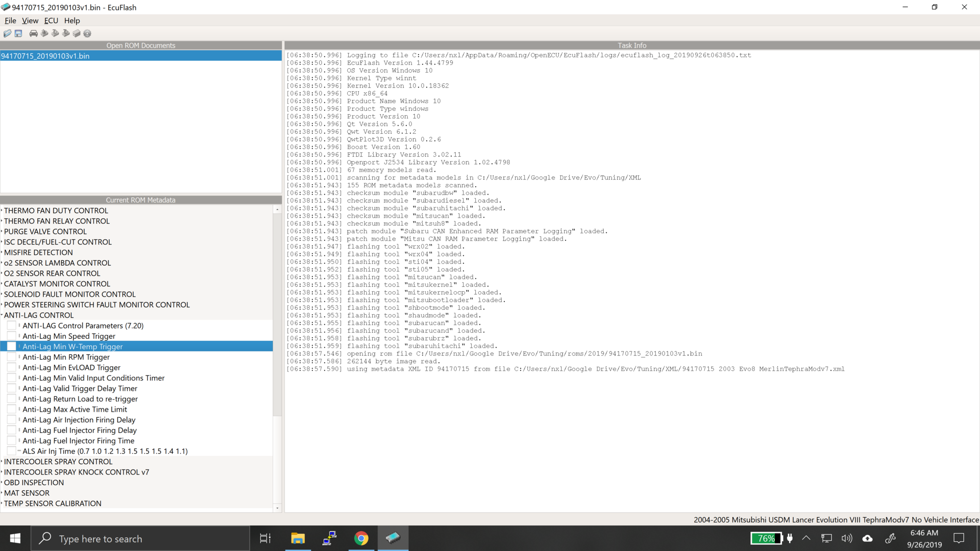Click the Open ROM folder icon
Viewport: 980px width, 551px height.
coord(7,33)
